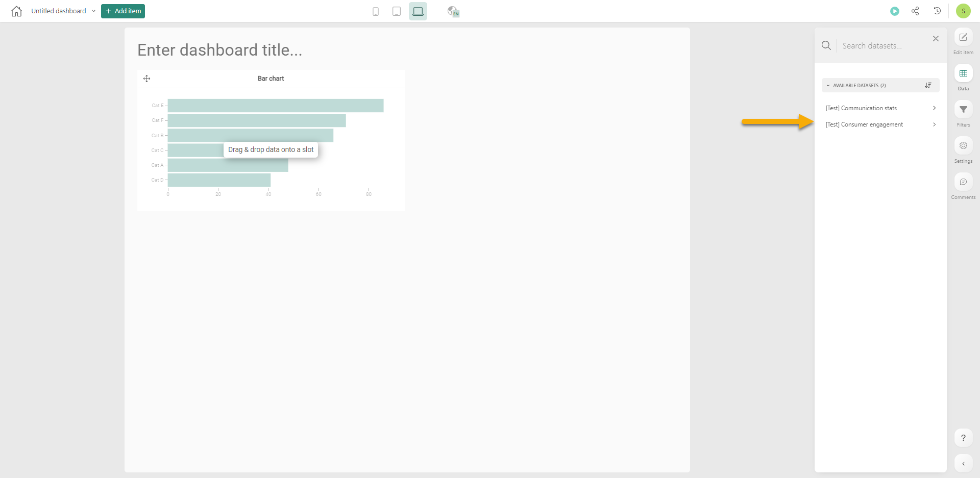This screenshot has height=478, width=980.
Task: Select the desktop screen view
Action: [x=418, y=11]
